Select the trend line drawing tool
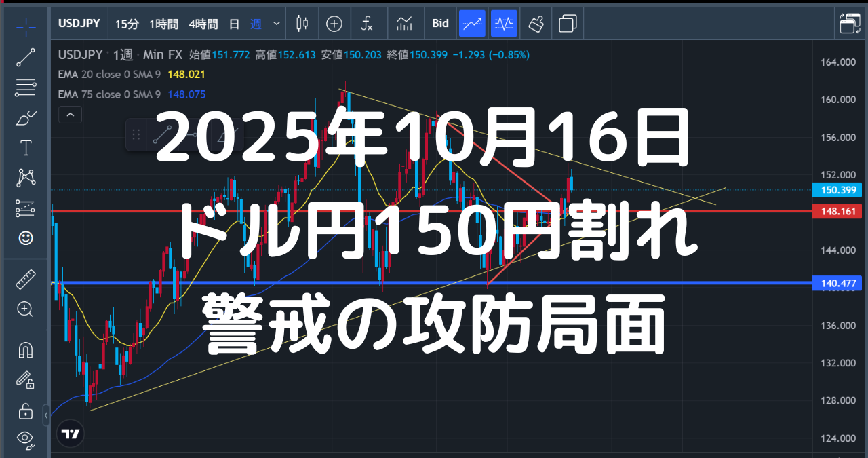Viewport: 868px width, 458px height. click(26, 58)
